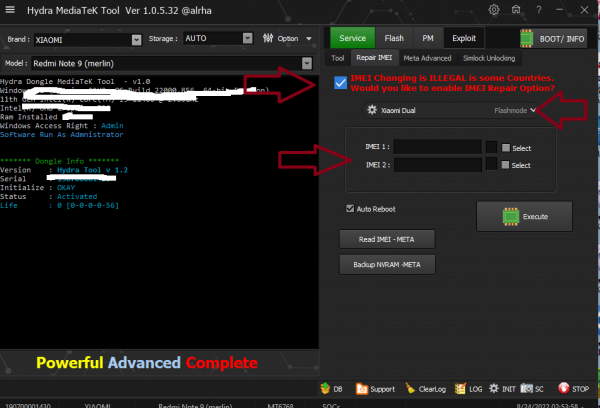Tick Select checkbox for IMEI 1

(506, 148)
